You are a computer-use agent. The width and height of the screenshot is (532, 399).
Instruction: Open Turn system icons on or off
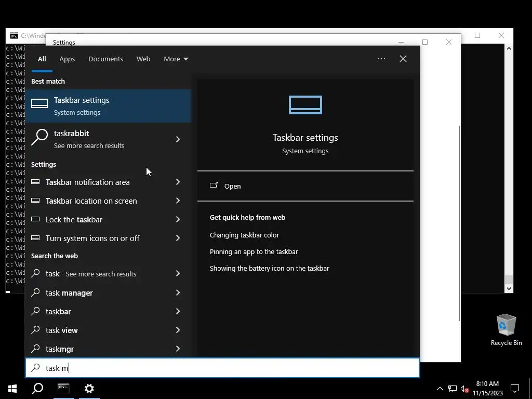click(98, 238)
